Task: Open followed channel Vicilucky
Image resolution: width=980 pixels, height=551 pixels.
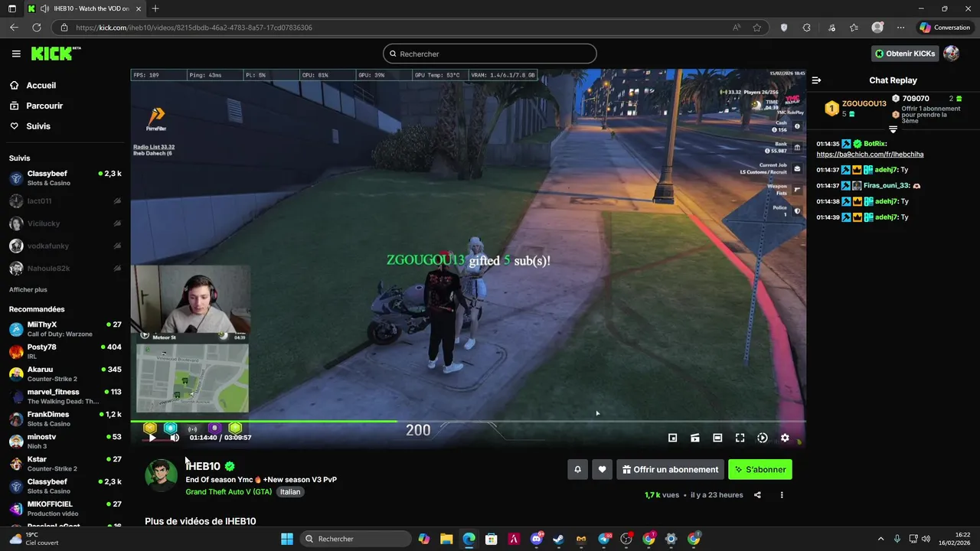Action: (x=65, y=223)
